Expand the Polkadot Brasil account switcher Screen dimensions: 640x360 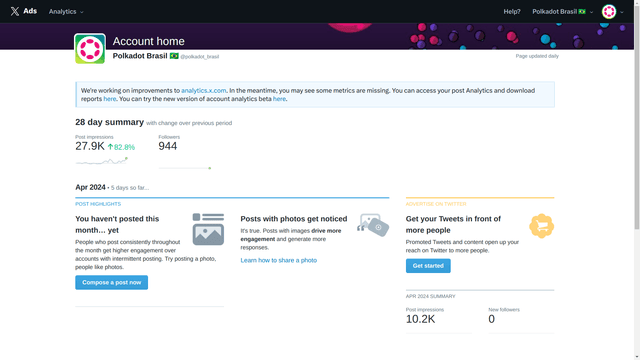point(562,12)
